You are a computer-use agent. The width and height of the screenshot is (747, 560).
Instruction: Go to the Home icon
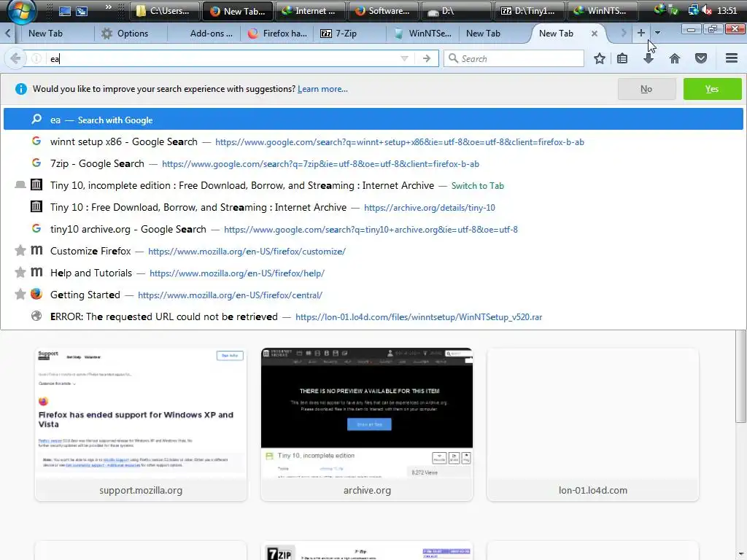pyautogui.click(x=675, y=58)
